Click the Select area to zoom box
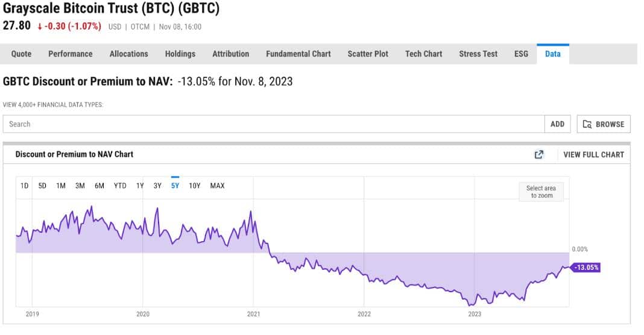The width and height of the screenshot is (644, 335). click(541, 192)
